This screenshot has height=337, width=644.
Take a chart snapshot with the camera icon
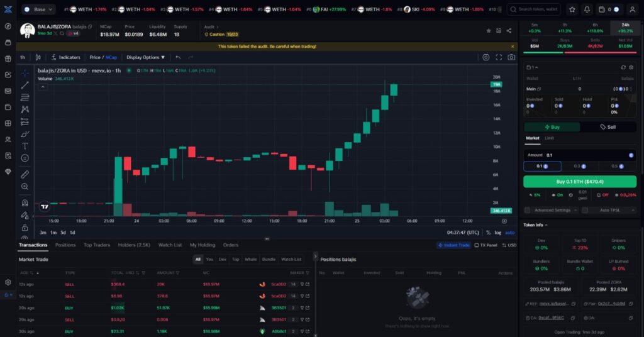click(511, 57)
